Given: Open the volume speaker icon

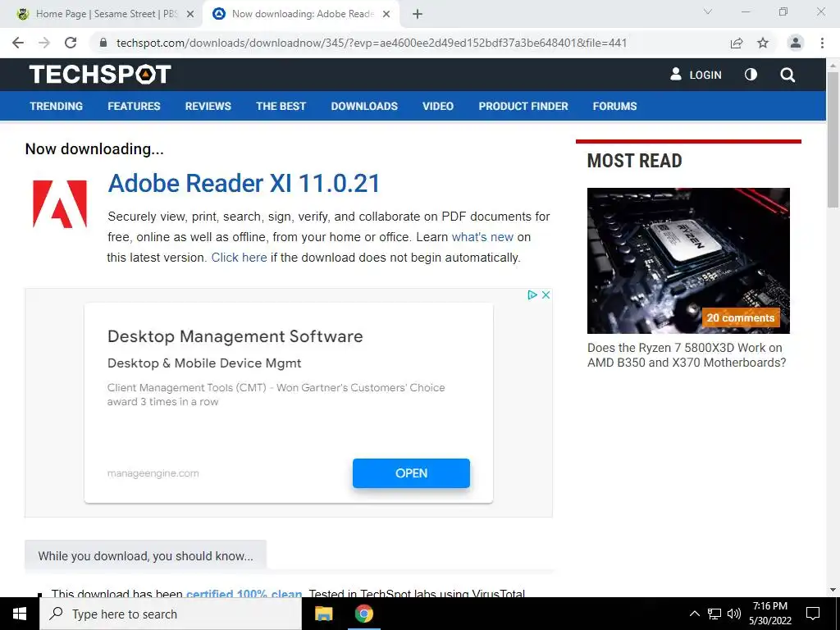Looking at the screenshot, I should pyautogui.click(x=734, y=614).
